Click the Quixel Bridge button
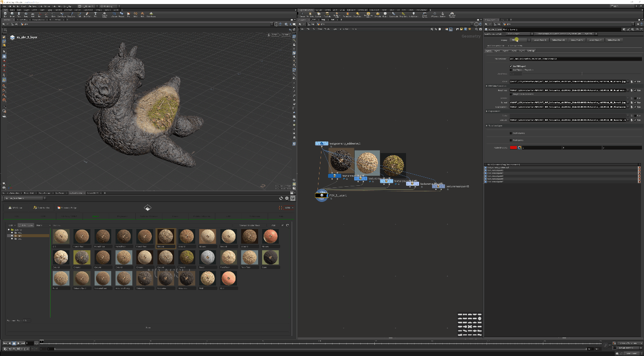This screenshot has height=356, width=644. pyautogui.click(x=67, y=207)
